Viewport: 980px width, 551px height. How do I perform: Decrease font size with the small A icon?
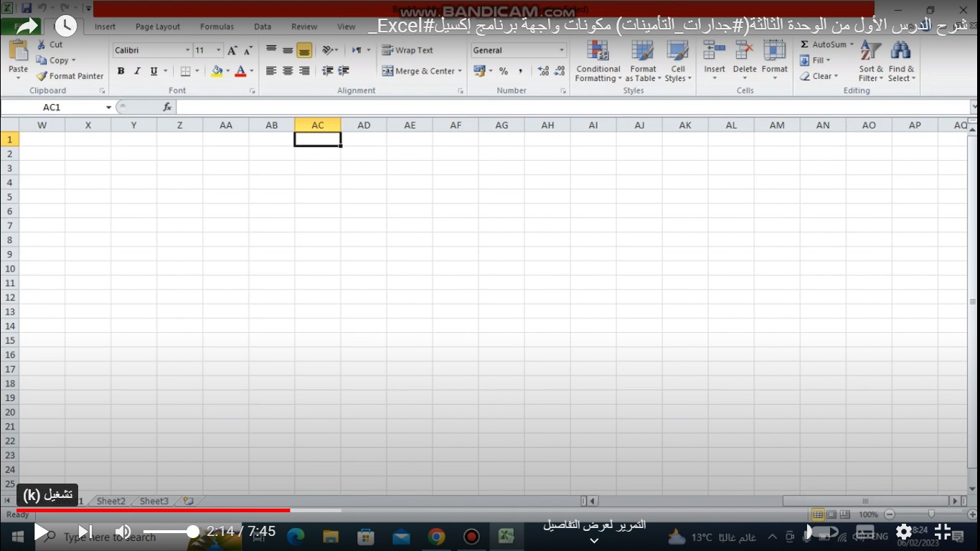[248, 50]
